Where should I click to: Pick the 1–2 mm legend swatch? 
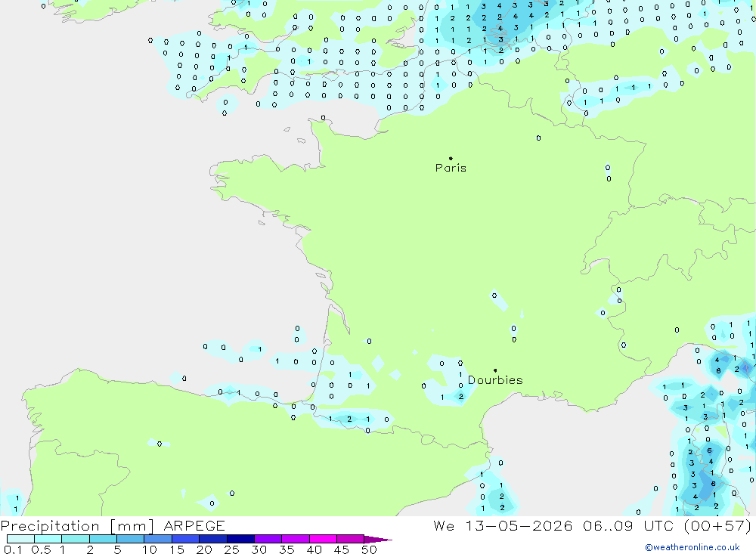click(x=76, y=539)
